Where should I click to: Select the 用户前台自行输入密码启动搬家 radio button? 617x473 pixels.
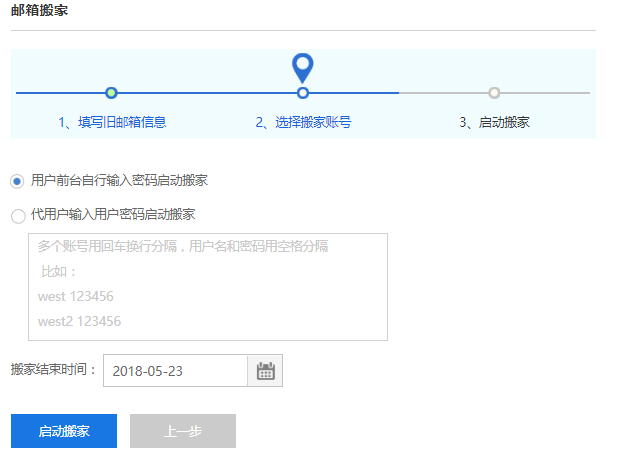(x=17, y=181)
